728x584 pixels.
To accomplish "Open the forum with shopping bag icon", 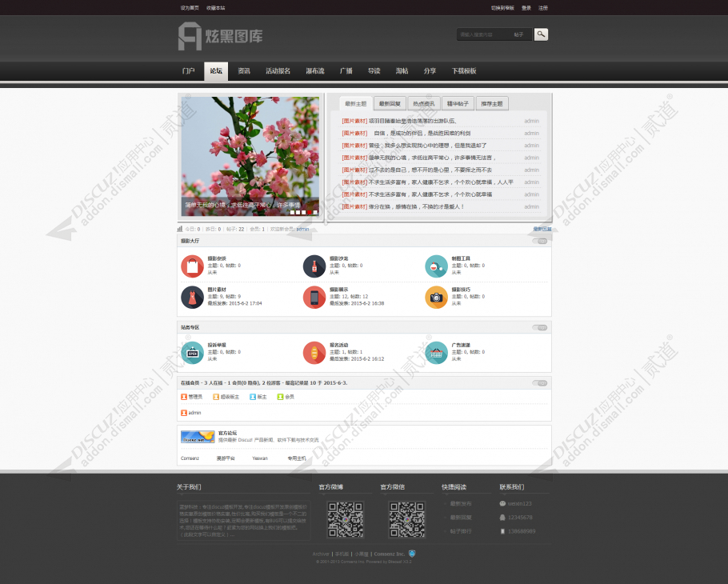I will tap(192, 266).
